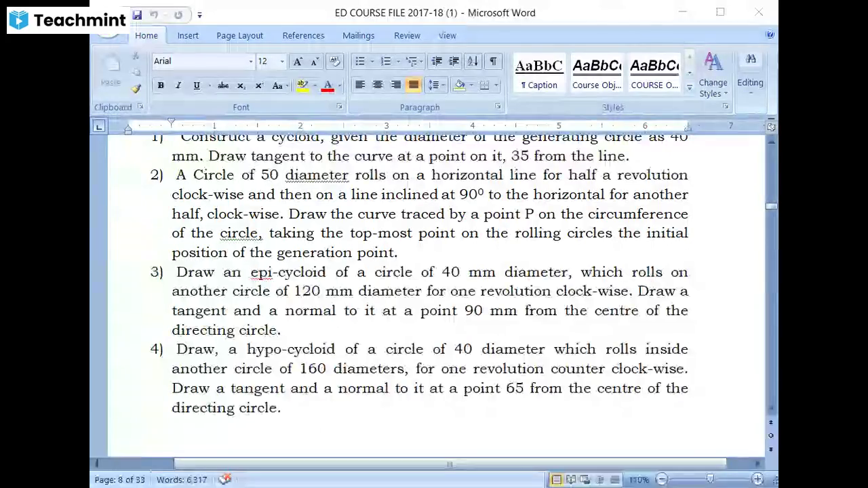
Task: Open the Font group dialog launcher
Action: point(339,106)
